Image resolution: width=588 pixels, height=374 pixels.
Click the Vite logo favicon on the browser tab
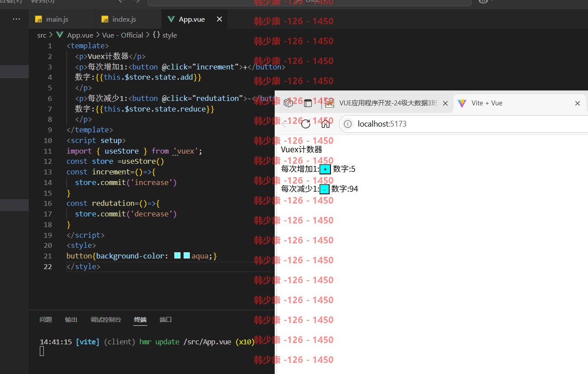(x=462, y=103)
